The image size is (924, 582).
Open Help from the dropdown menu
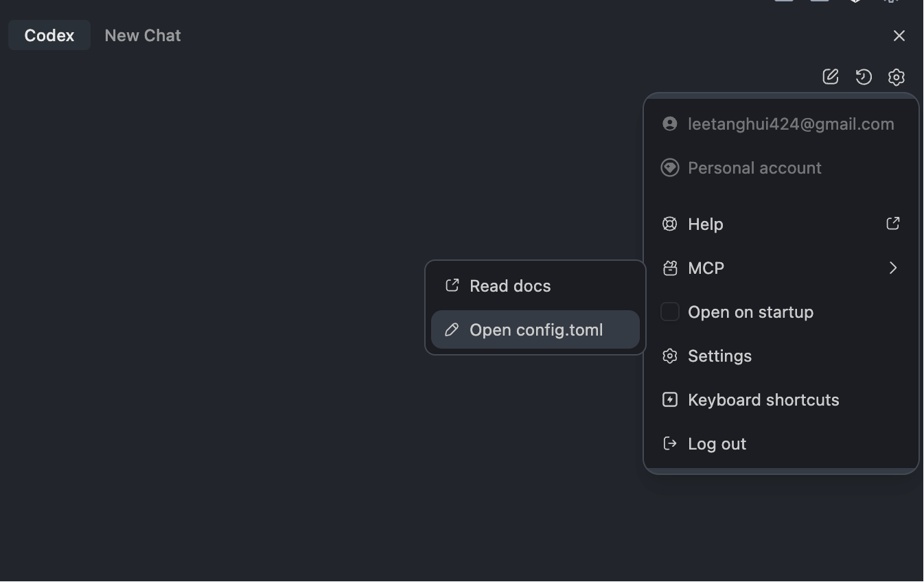[x=706, y=224]
